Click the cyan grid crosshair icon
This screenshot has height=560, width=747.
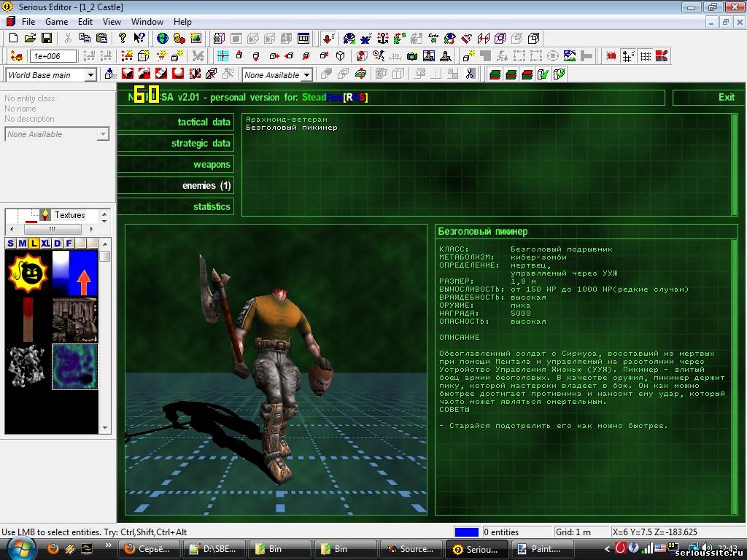[x=223, y=56]
